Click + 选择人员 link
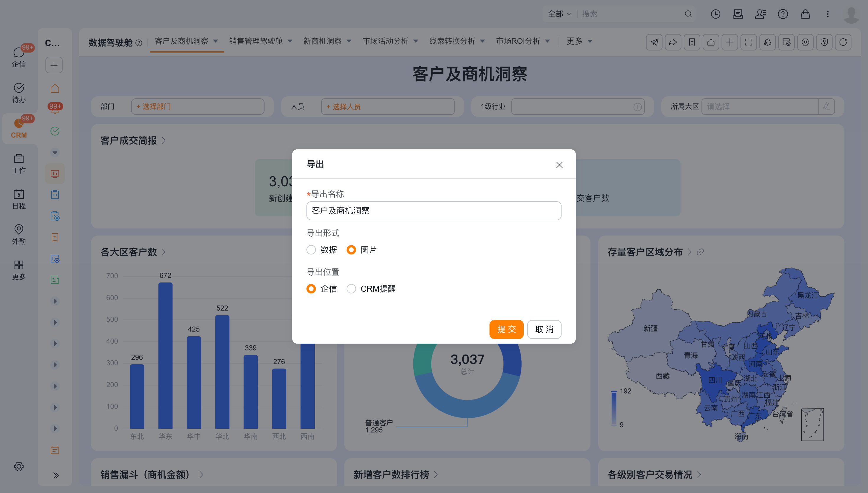The image size is (868, 493). pyautogui.click(x=344, y=107)
